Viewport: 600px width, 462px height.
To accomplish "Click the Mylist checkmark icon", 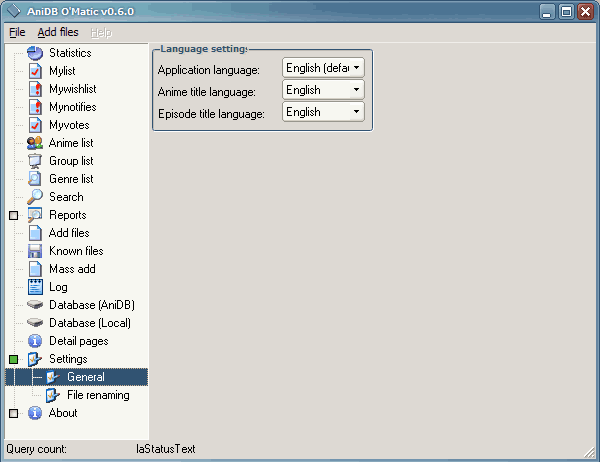I will point(35,71).
